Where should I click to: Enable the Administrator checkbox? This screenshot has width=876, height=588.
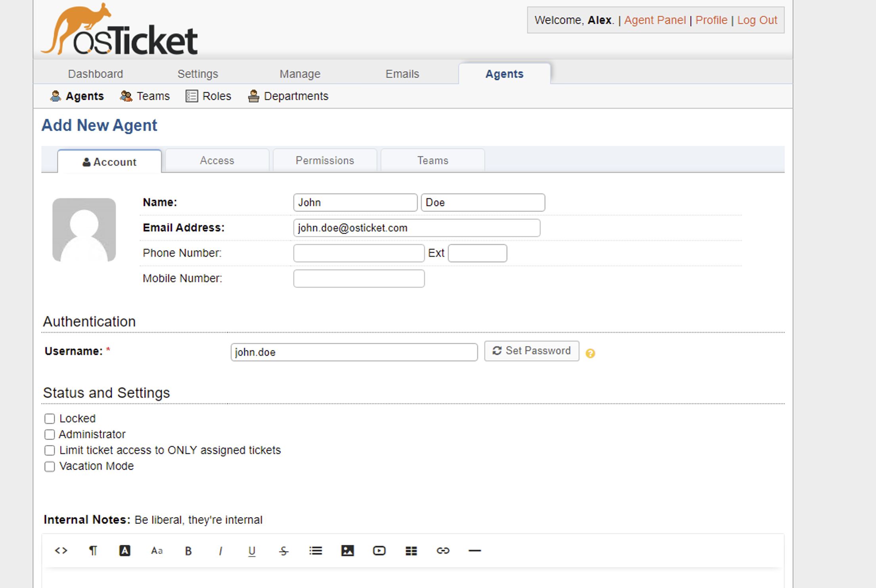click(50, 434)
